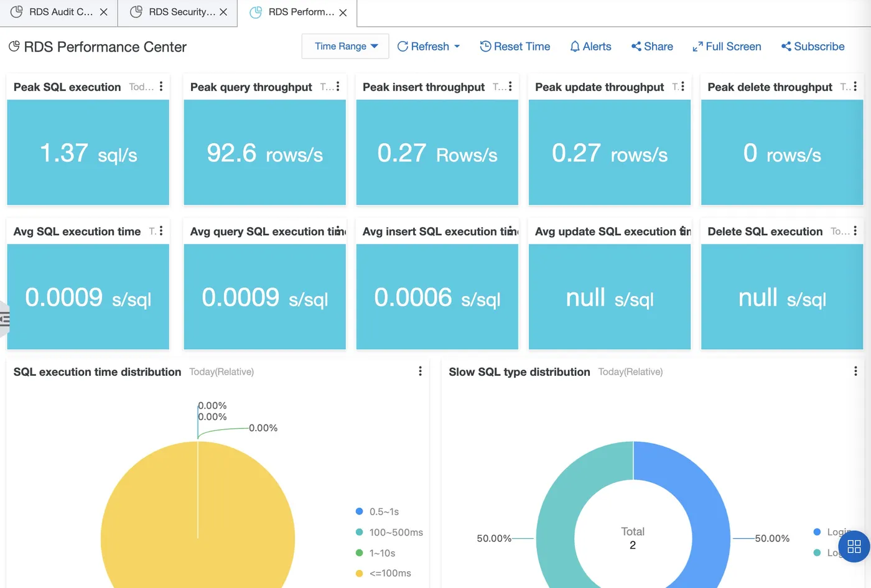Click Subscribe
The image size is (871, 588).
[813, 46]
